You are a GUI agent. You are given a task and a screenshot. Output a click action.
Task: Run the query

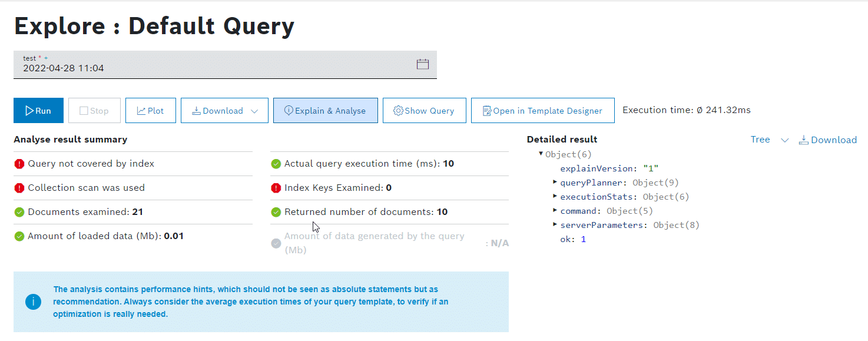point(38,111)
